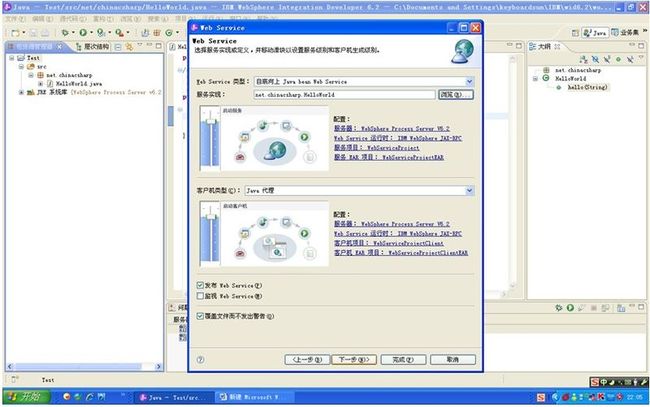Click the Collapse All icon in package explorer
The image size is (650, 407).
click(118, 47)
